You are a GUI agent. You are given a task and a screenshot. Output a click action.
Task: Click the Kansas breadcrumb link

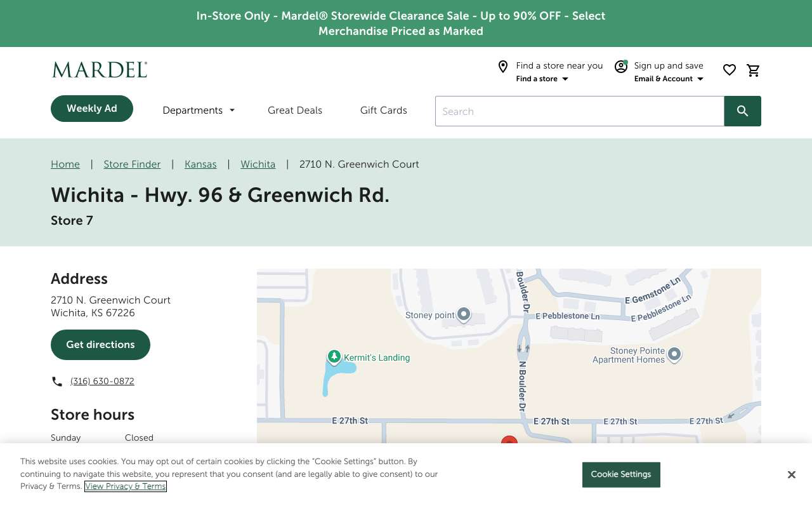coord(200,164)
